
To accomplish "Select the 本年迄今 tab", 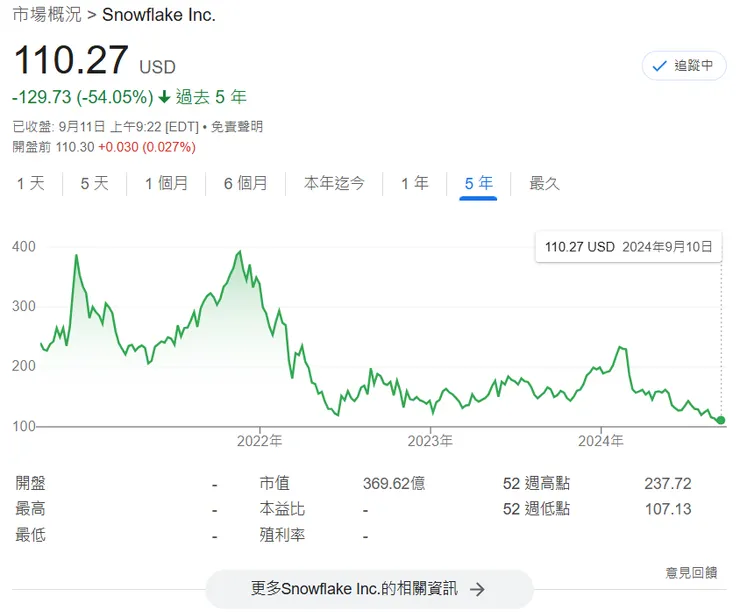I will [334, 183].
